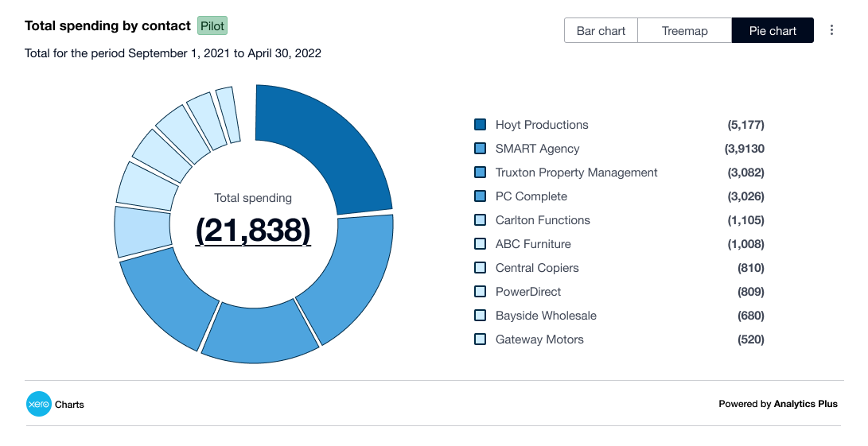Screen dimensions: 868x446
Task: Click the (3,9130 value for SMART Agency
Action: tap(745, 149)
